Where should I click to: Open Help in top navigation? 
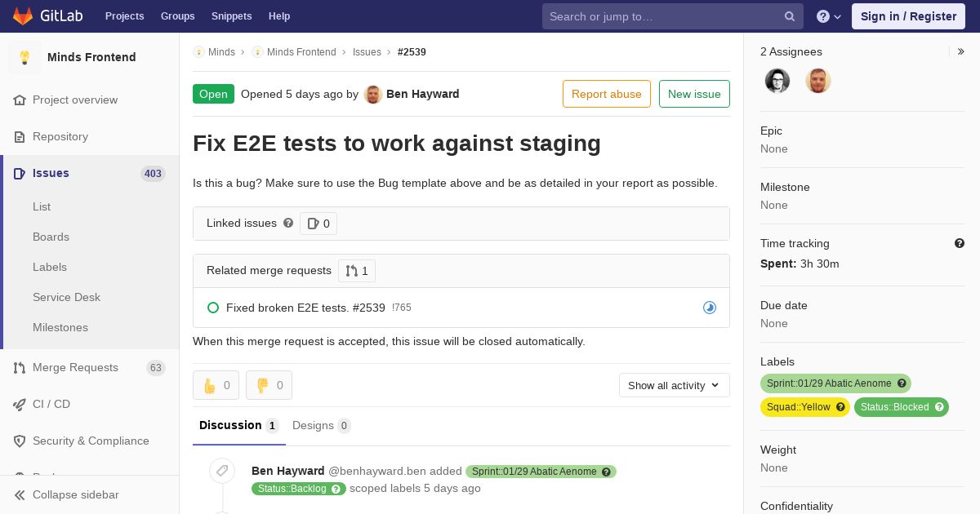279,16
